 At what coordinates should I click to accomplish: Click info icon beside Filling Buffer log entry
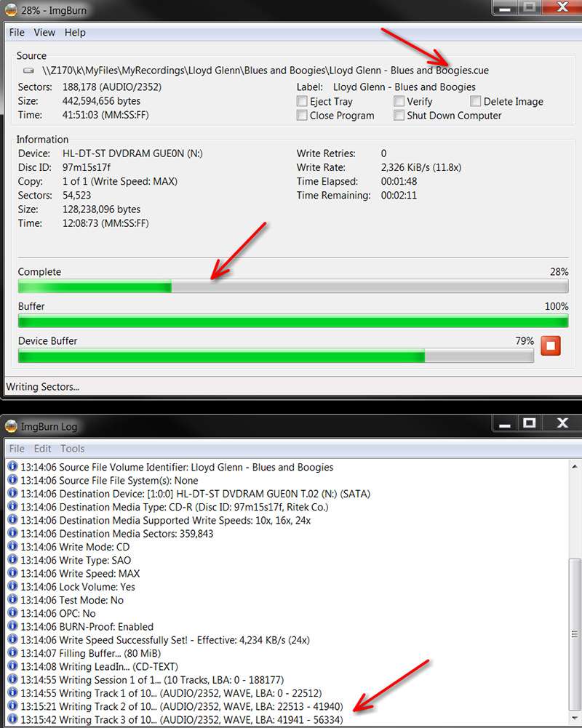tap(12, 653)
